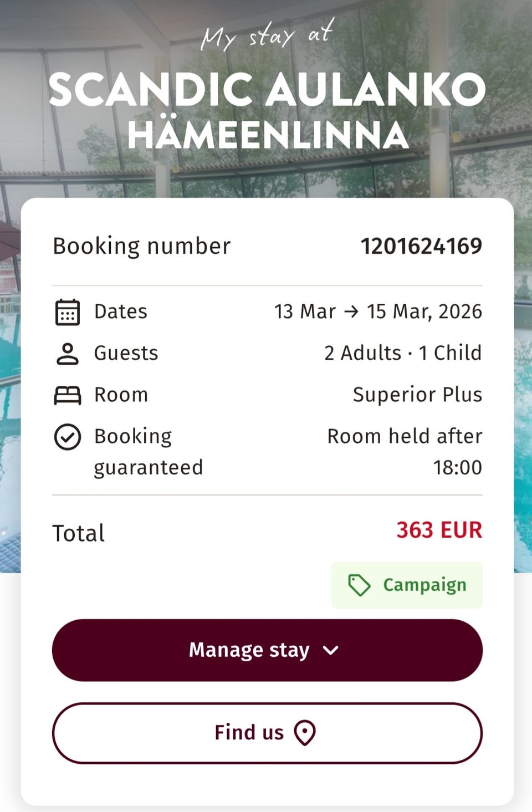Tap the Booking guaranteed label
The height and width of the screenshot is (812, 532).
pyautogui.click(x=148, y=451)
